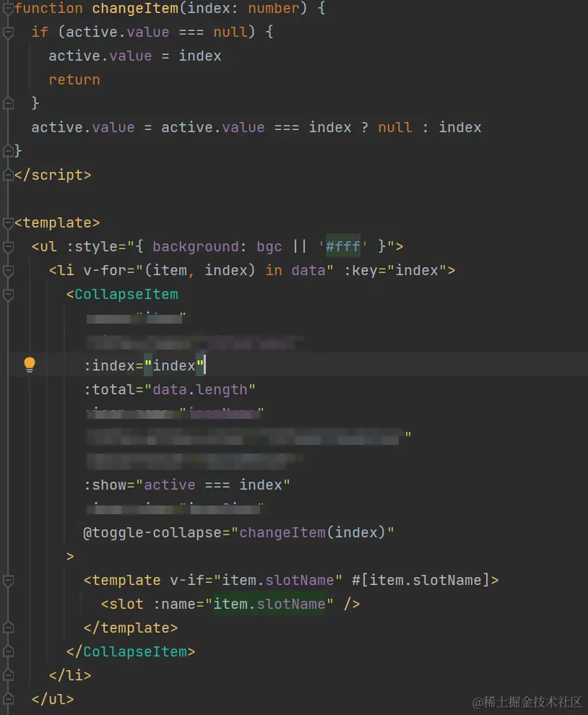Viewport: 588px width, 715px height.
Task: Click the v-for="(item, index) in data" attribute
Action: 208,270
